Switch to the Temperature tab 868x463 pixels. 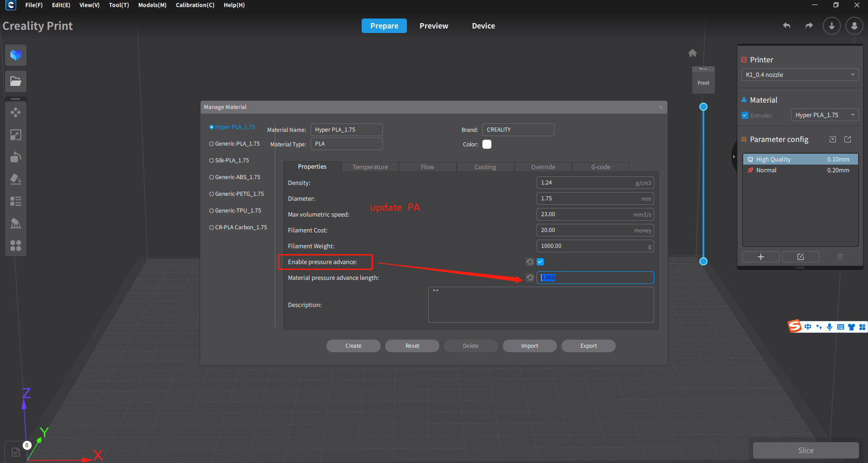pos(370,167)
